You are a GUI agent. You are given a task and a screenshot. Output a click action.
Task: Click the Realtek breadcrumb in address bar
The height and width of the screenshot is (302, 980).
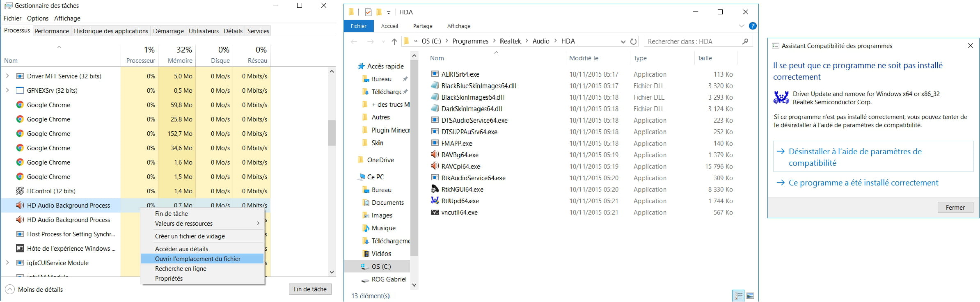point(511,41)
